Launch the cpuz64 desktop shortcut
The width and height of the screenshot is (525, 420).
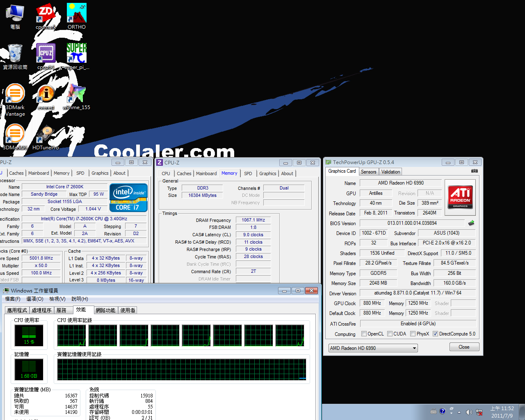pos(46,57)
